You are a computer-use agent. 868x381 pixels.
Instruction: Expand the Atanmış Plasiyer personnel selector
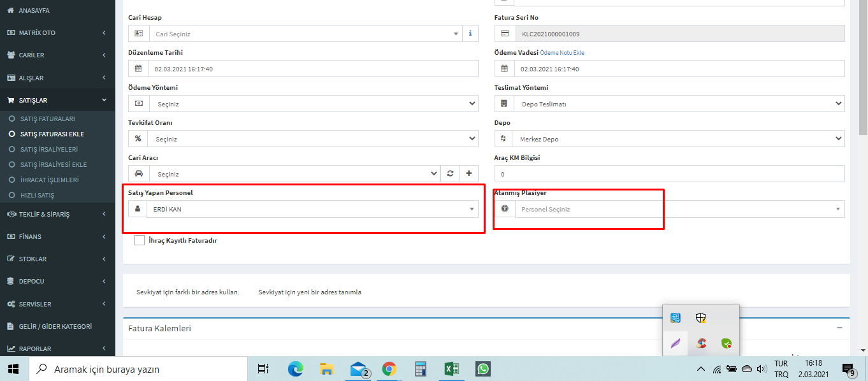coord(679,209)
